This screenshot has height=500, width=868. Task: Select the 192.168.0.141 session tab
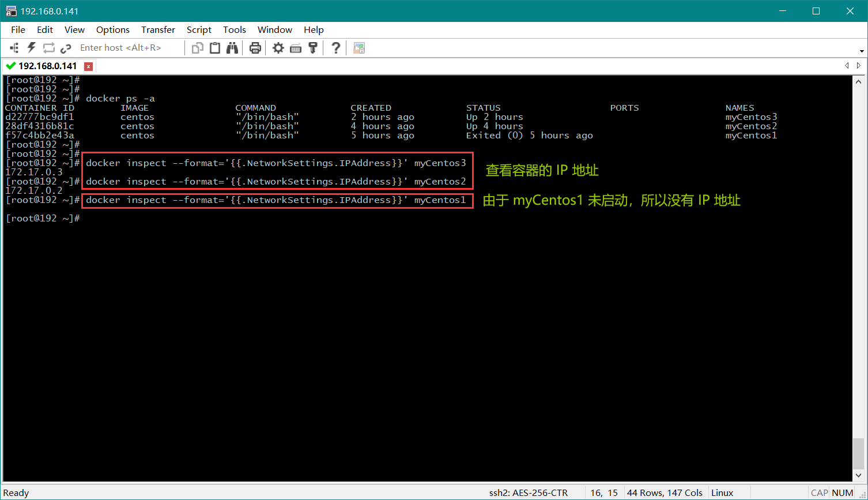point(47,66)
